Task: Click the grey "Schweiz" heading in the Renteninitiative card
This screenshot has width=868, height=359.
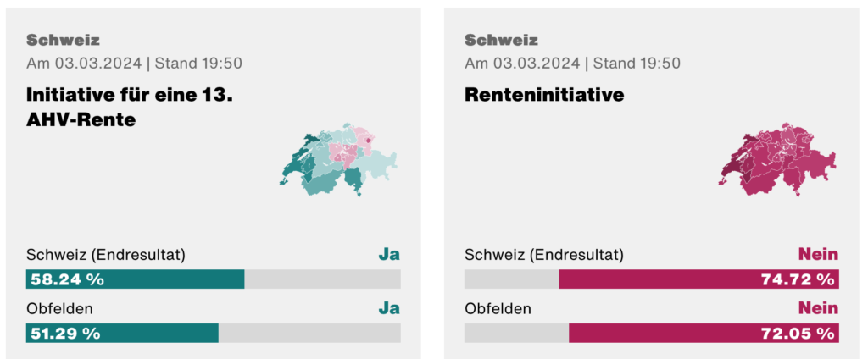Action: click(501, 40)
